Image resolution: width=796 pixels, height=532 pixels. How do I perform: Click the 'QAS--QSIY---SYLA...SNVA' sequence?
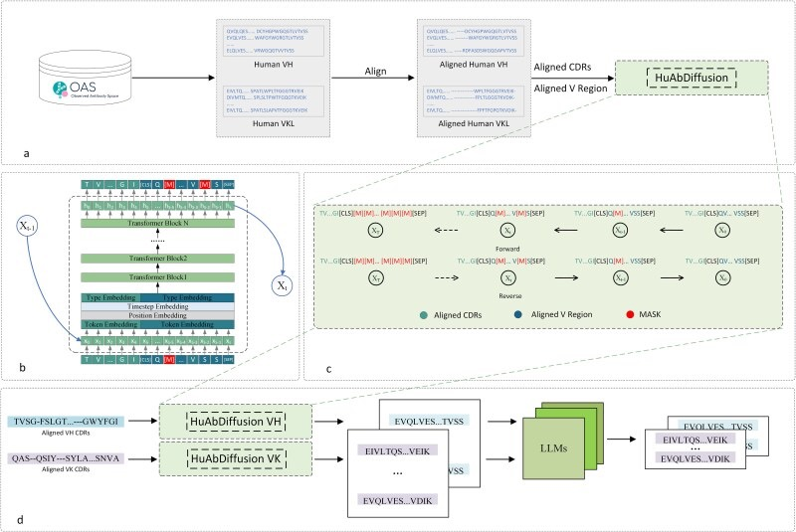[x=66, y=458]
